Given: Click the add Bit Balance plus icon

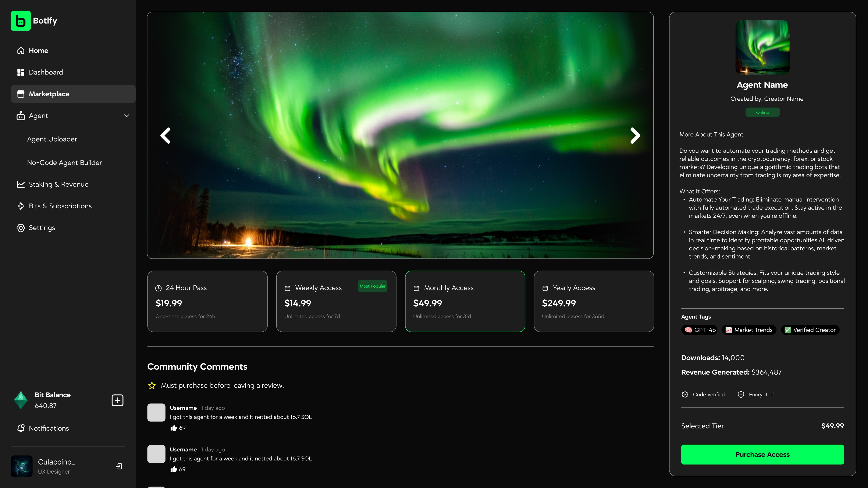Looking at the screenshot, I should pyautogui.click(x=117, y=400).
